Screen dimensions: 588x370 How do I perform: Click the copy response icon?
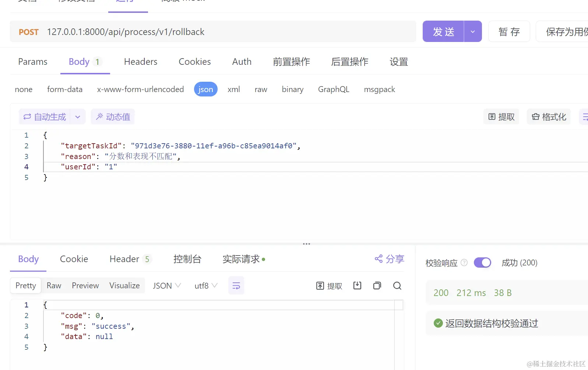(x=377, y=285)
